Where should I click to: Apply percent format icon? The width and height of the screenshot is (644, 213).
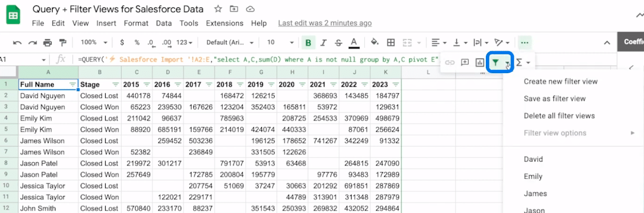pyautogui.click(x=137, y=43)
